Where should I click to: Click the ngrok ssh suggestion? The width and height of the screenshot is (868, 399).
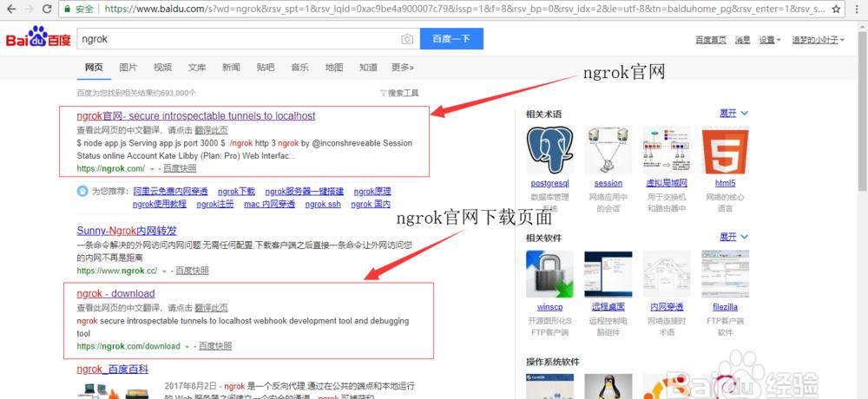323,204
